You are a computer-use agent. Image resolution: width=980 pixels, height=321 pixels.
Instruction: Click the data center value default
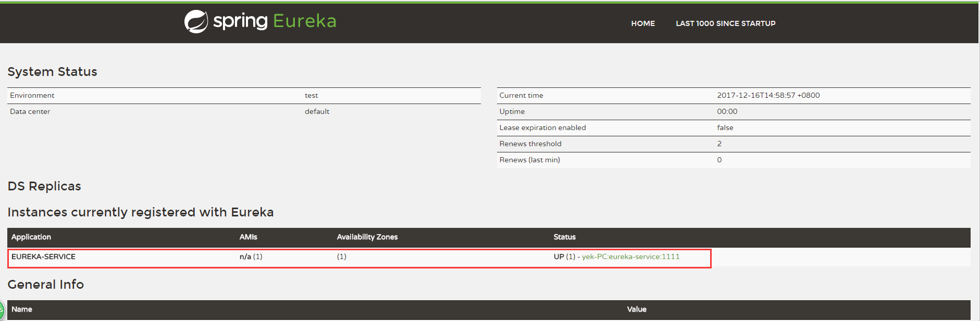tap(317, 111)
